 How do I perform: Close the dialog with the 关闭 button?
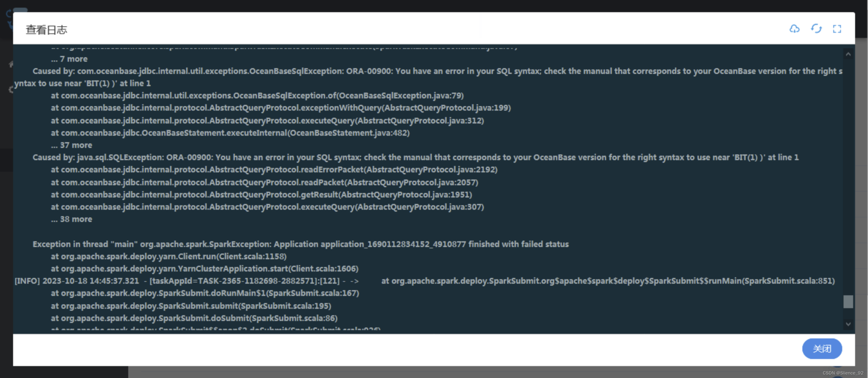822,349
